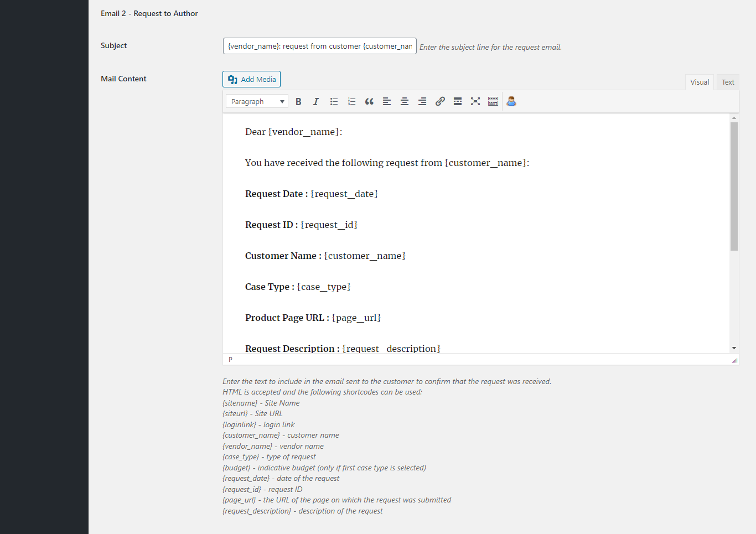Switch to the Visual editor tab
Image resolution: width=756 pixels, height=534 pixels.
(x=700, y=82)
